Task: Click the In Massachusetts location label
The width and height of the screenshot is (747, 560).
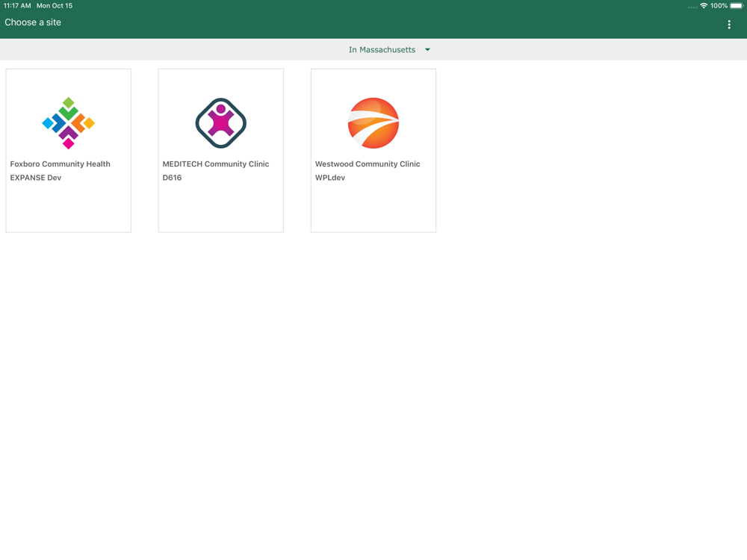Action: [x=382, y=49]
